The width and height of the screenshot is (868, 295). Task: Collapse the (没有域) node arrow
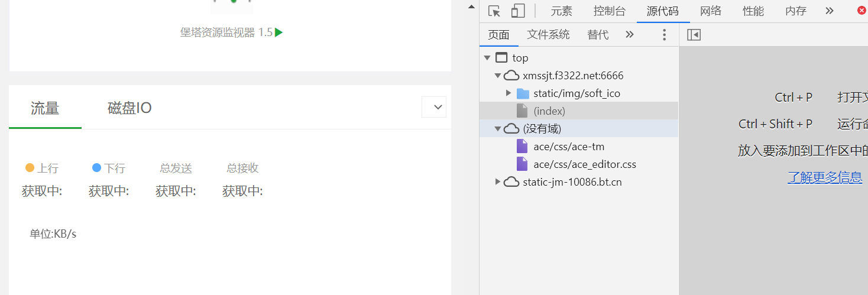[497, 129]
